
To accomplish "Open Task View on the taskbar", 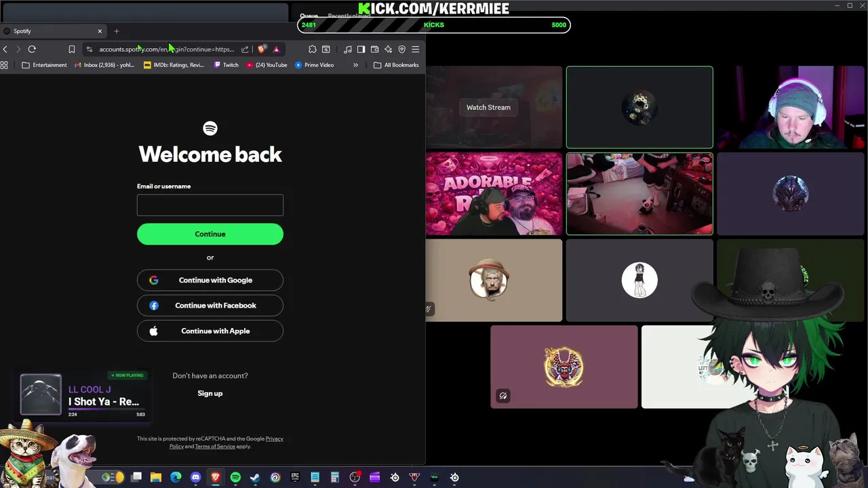I will point(136,477).
